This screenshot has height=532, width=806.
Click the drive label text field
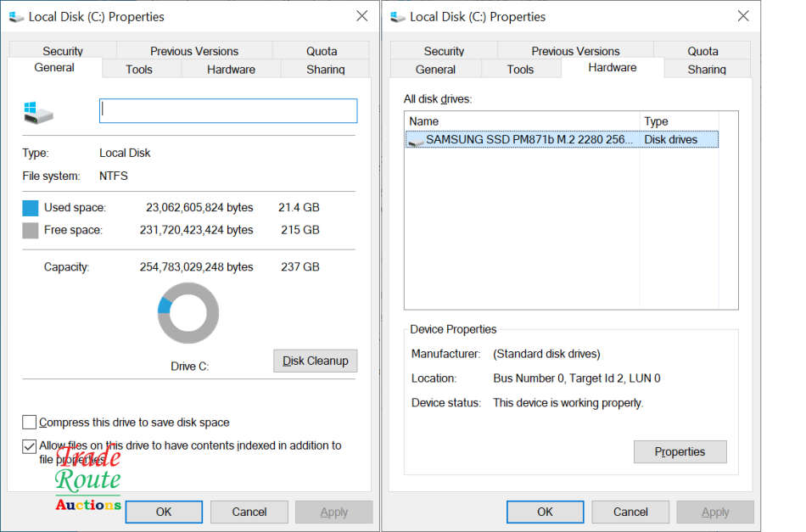(x=228, y=111)
